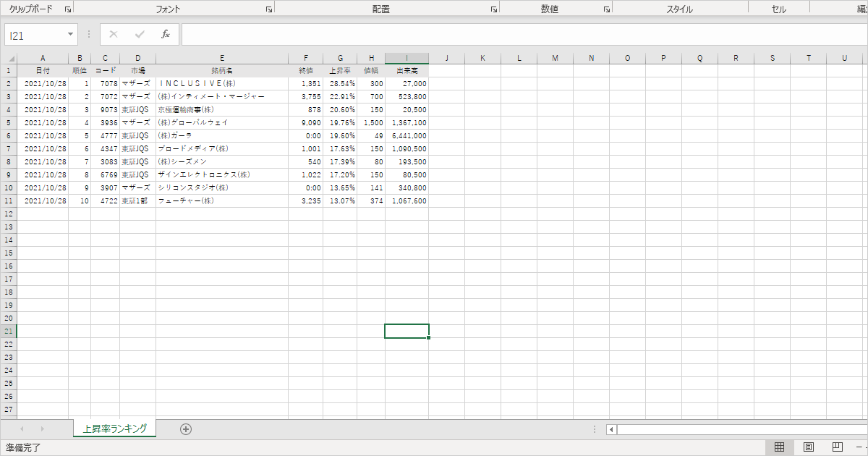The height and width of the screenshot is (456, 868).
Task: Click status bar text 準備完了
Action: click(23, 447)
